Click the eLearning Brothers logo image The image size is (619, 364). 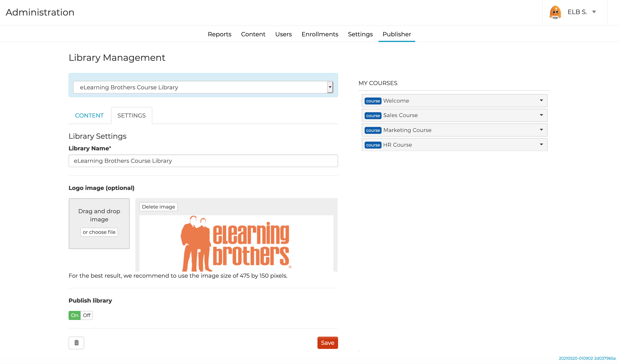[236, 243]
